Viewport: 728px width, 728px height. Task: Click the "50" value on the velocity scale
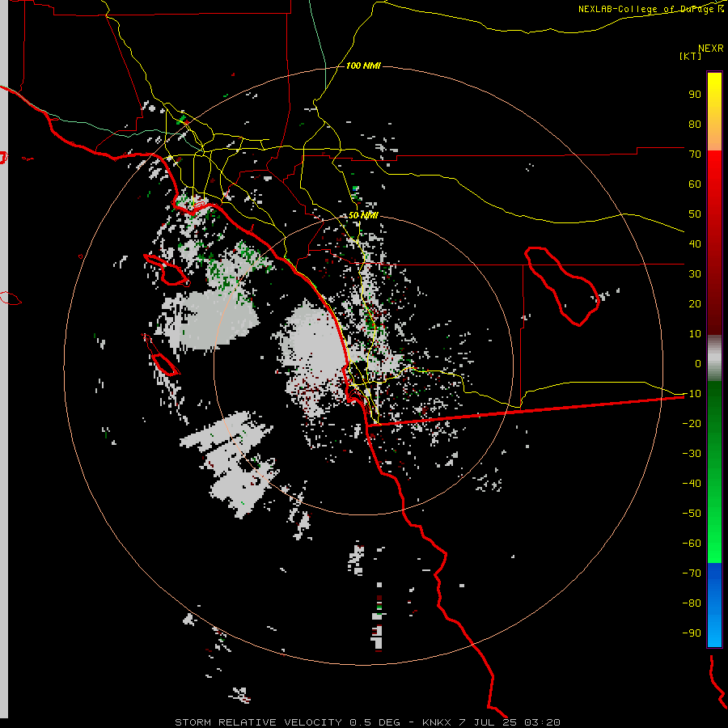(x=695, y=214)
